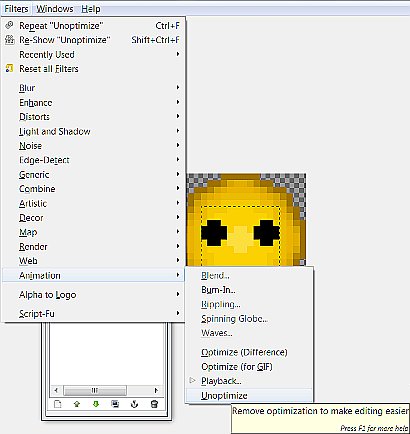Raise layer with the green up arrow
Viewport: 410px width, 434px height.
tap(77, 404)
